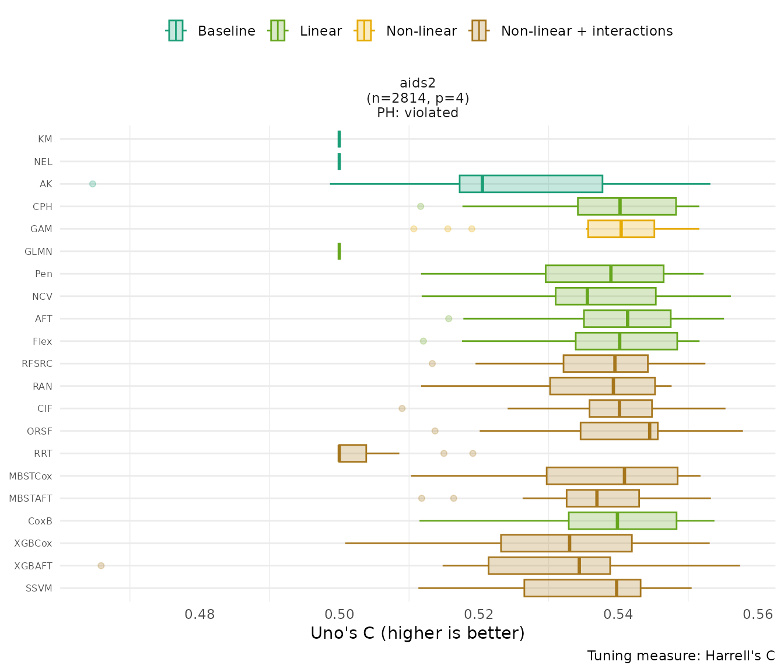784x672 pixels.
Task: Select the MBSTCox y-axis label
Action: tap(30, 476)
